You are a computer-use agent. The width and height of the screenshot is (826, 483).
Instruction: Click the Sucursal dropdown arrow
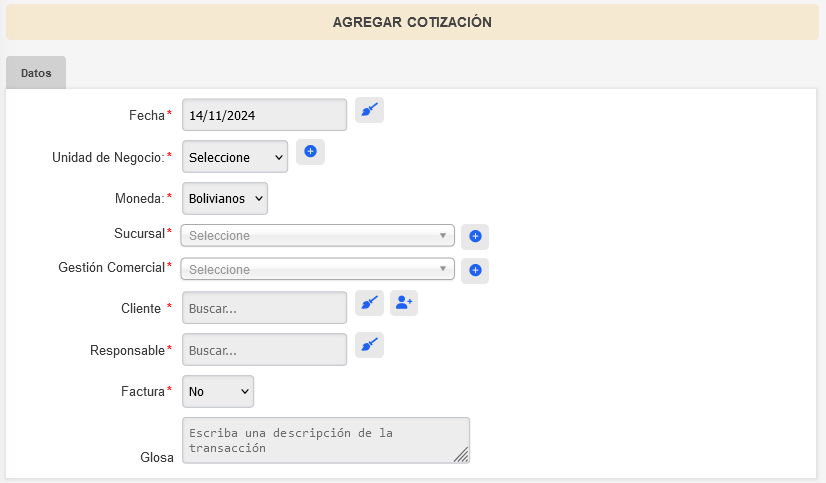pos(443,235)
